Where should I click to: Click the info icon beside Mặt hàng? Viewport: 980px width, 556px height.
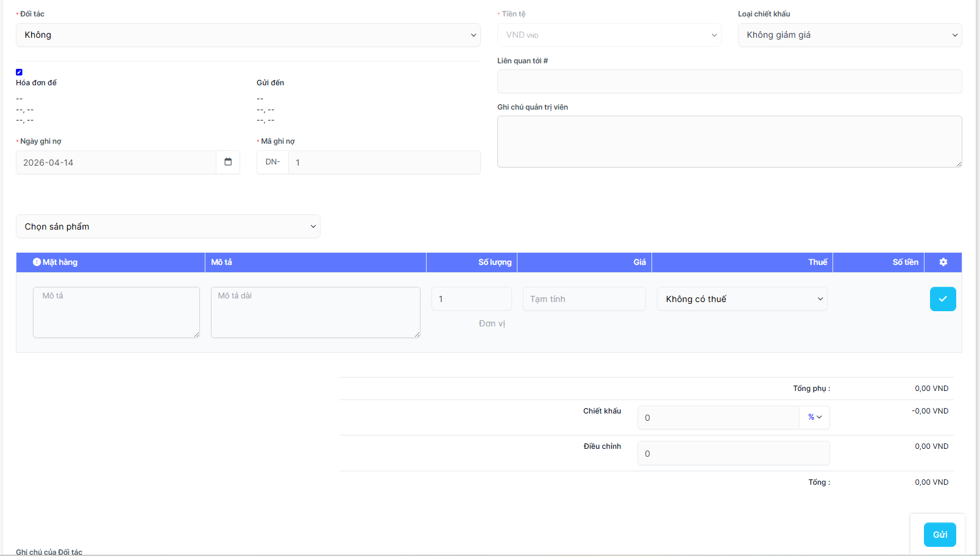click(37, 262)
